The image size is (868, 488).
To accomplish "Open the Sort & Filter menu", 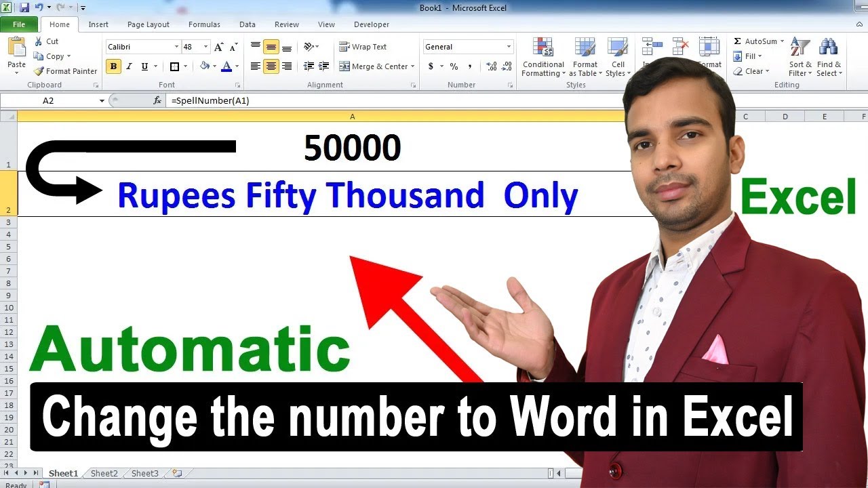I will pyautogui.click(x=800, y=58).
